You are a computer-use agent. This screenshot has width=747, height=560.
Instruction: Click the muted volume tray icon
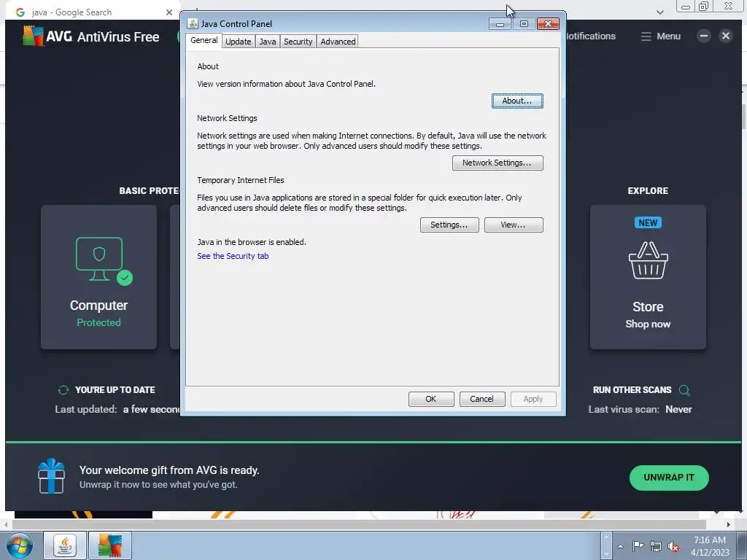click(673, 546)
